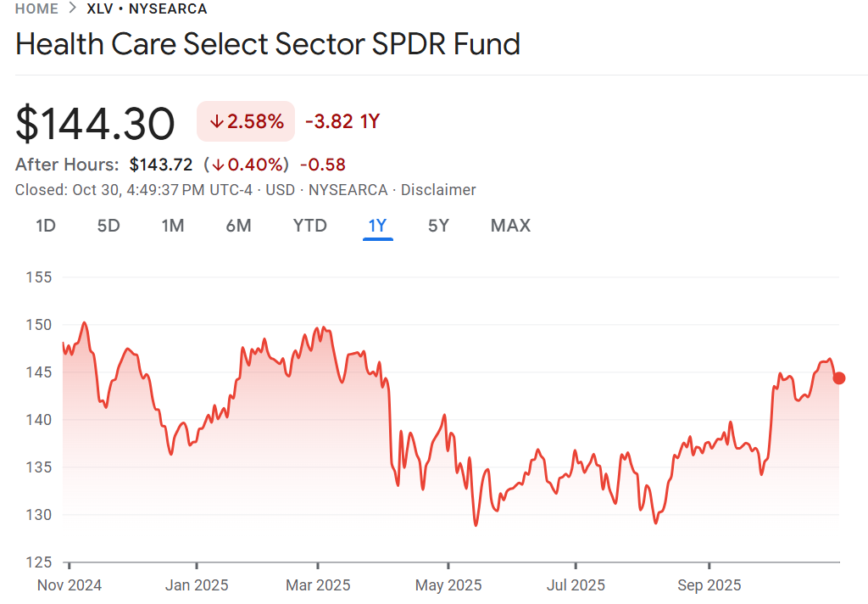Click the red endpoint dot on chart
Image resolution: width=868 pixels, height=604 pixels.
(x=839, y=378)
